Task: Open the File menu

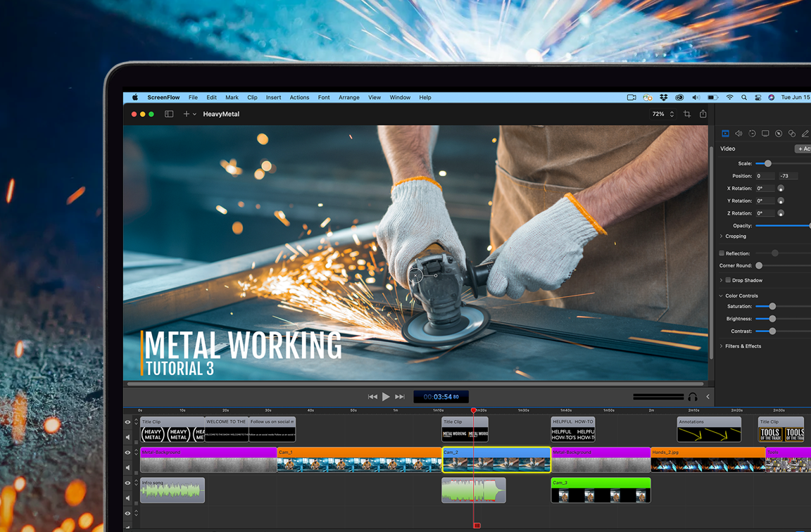Action: 193,97
